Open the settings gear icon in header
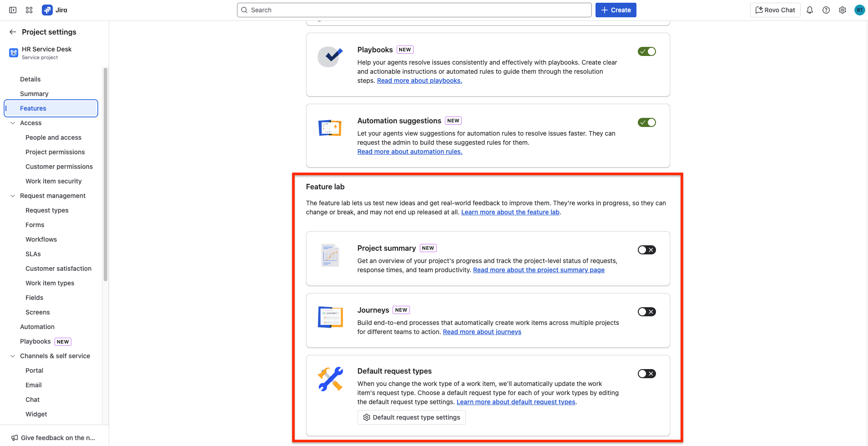This screenshot has height=446, width=868. click(x=843, y=10)
